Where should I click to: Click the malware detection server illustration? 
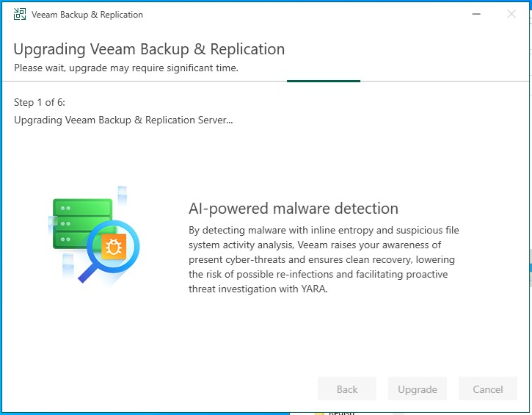coord(94,237)
